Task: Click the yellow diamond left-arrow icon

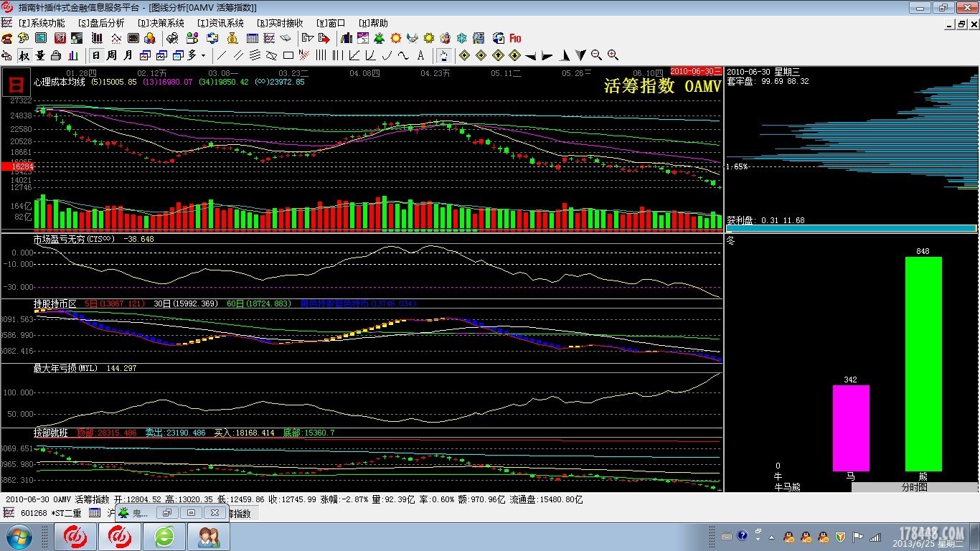Action: [464, 55]
